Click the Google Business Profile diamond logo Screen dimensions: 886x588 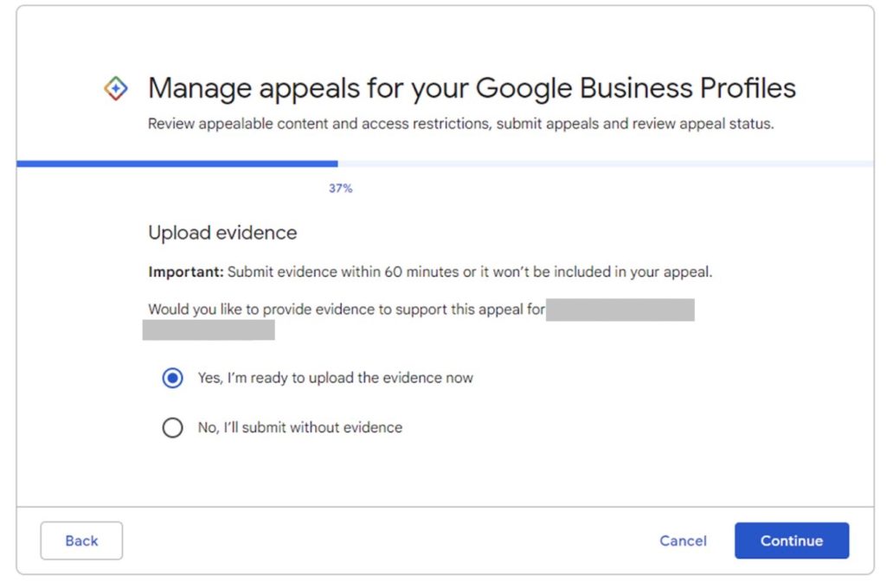[116, 88]
